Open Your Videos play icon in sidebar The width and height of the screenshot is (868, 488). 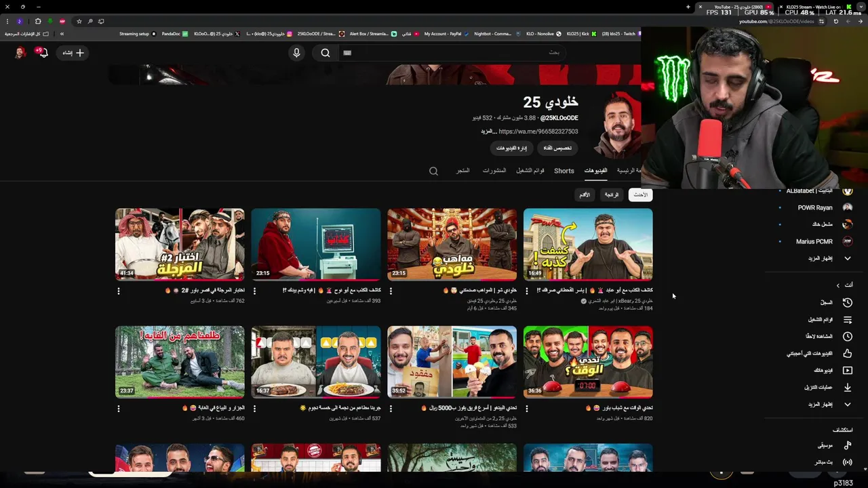click(x=847, y=371)
